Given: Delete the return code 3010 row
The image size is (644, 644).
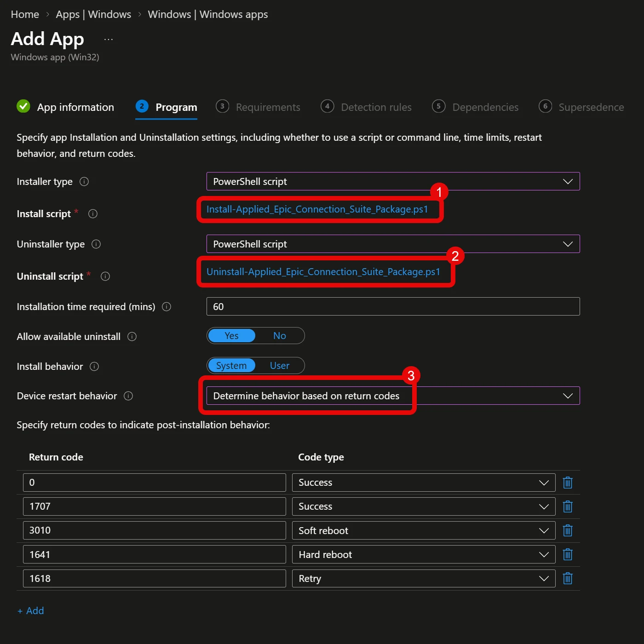Looking at the screenshot, I should tap(568, 530).
